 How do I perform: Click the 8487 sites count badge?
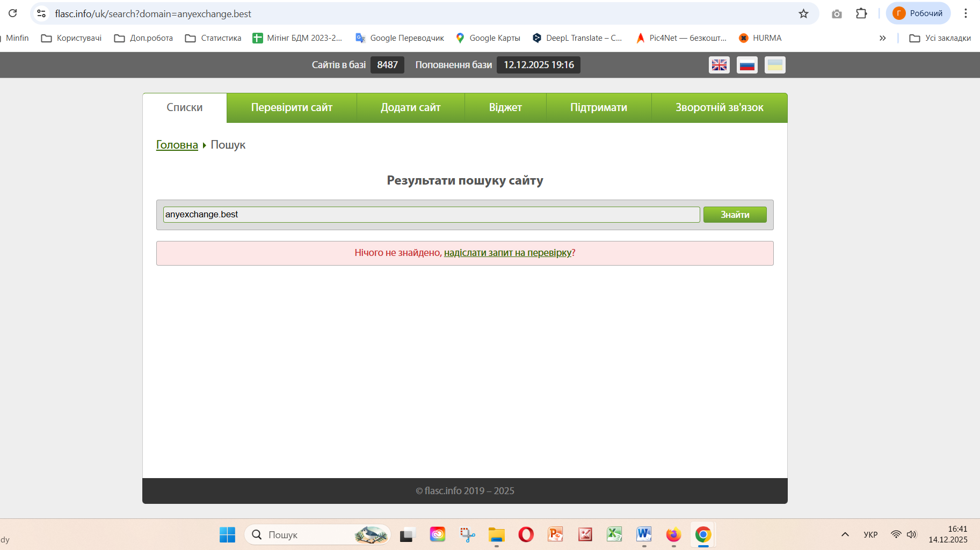coord(387,65)
